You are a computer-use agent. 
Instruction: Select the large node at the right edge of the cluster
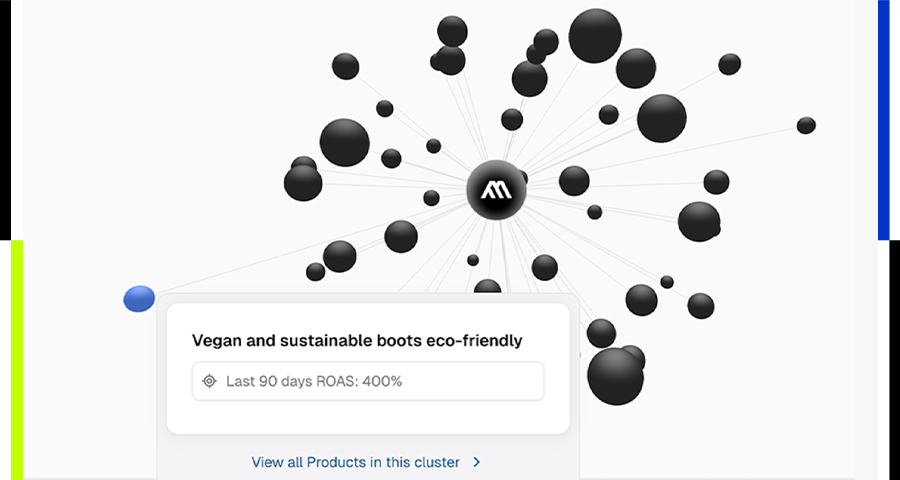(x=699, y=221)
